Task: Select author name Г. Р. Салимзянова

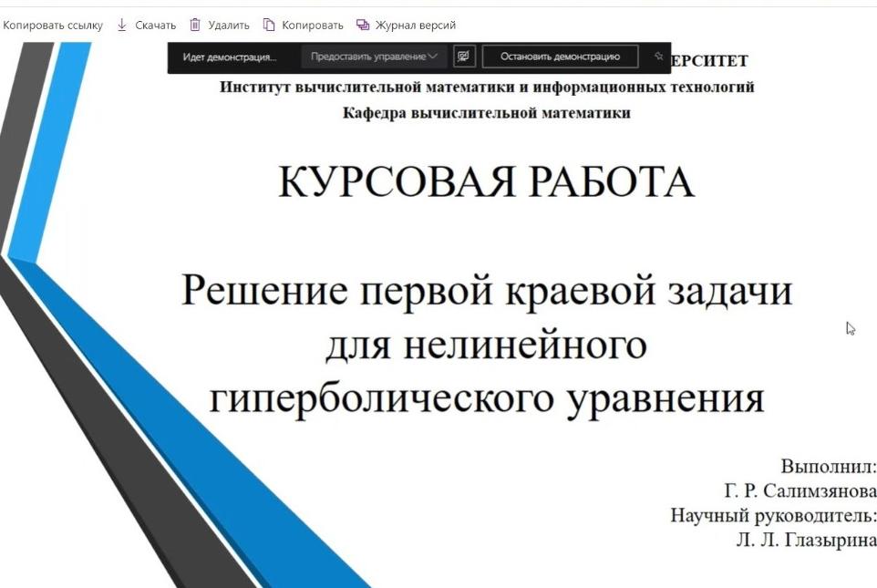Action: pos(800,492)
